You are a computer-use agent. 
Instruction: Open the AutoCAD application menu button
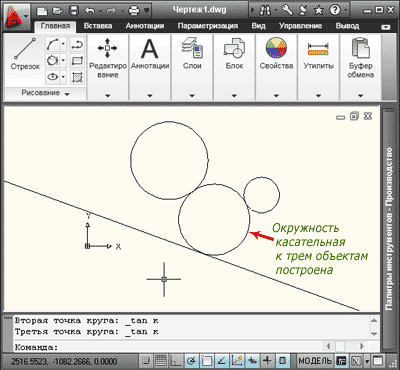16,16
